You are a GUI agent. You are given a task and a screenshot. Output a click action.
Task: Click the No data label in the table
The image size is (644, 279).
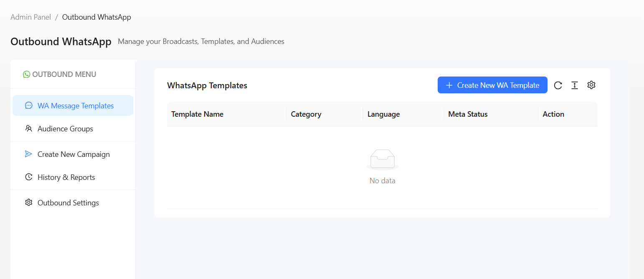[x=382, y=180]
